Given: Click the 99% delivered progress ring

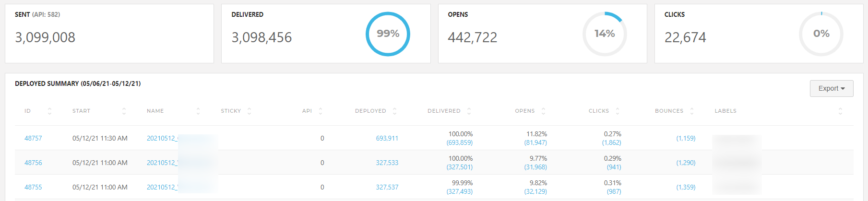Looking at the screenshot, I should click(388, 34).
